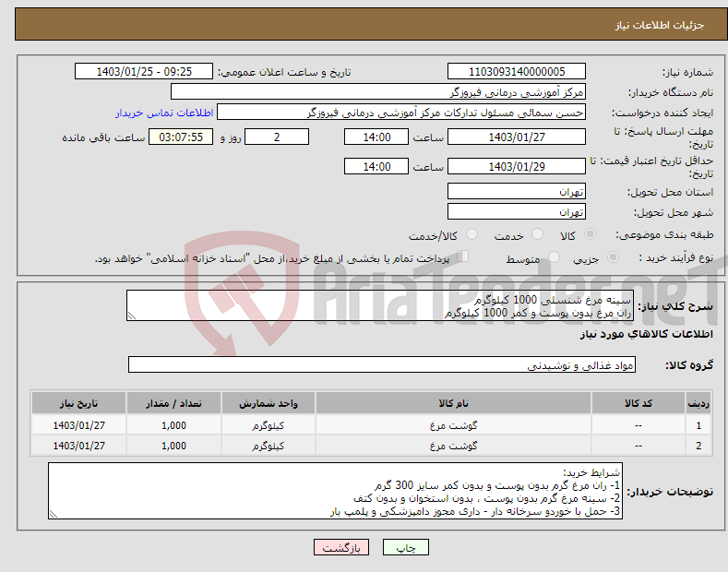This screenshot has width=728, height=572.
Task: Select the خدمت radio button
Action: [537, 234]
